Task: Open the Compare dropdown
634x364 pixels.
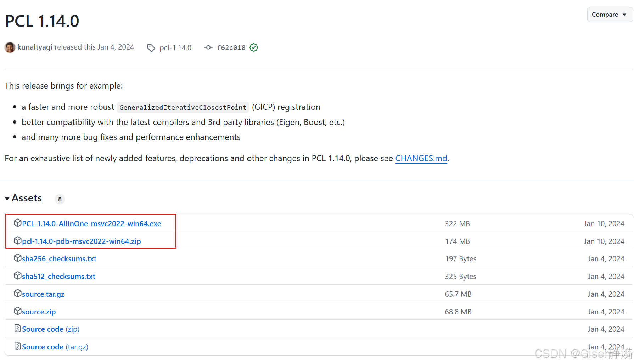Action: [609, 15]
